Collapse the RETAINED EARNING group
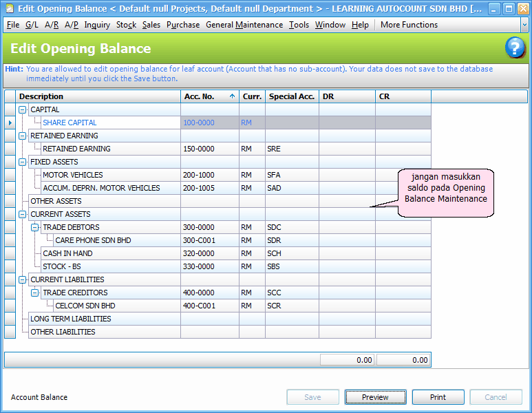 tap(22, 136)
